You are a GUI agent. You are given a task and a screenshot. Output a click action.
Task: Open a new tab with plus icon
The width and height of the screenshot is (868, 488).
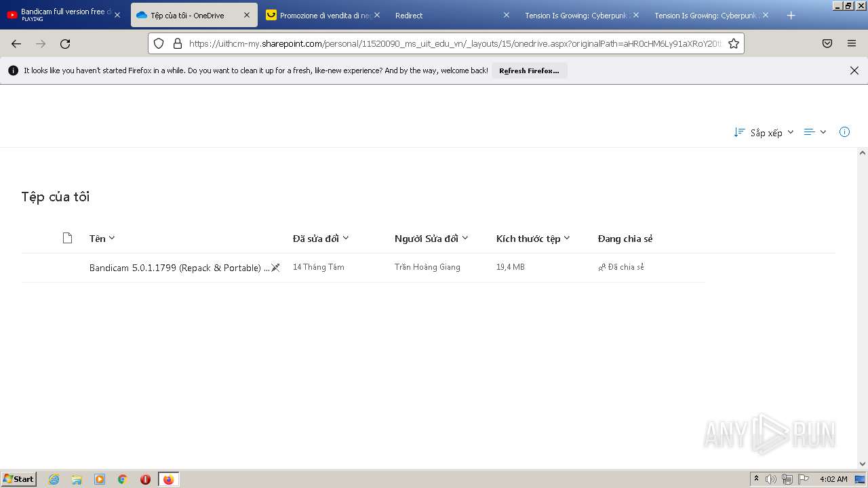click(x=791, y=15)
